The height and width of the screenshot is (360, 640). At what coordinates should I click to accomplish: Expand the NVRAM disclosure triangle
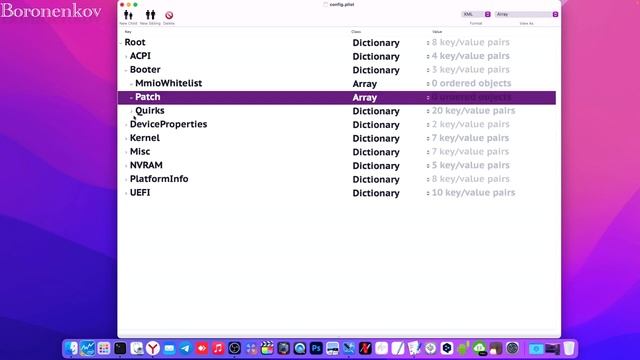coord(126,166)
